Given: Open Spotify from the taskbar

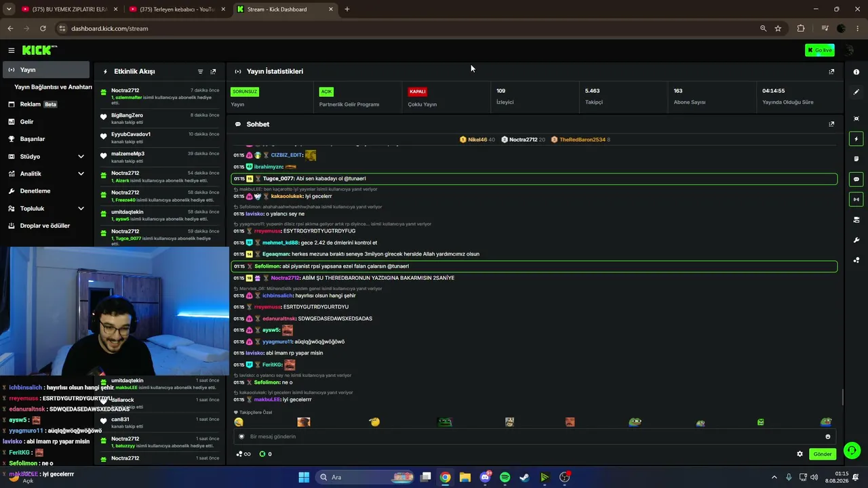Looking at the screenshot, I should (505, 477).
